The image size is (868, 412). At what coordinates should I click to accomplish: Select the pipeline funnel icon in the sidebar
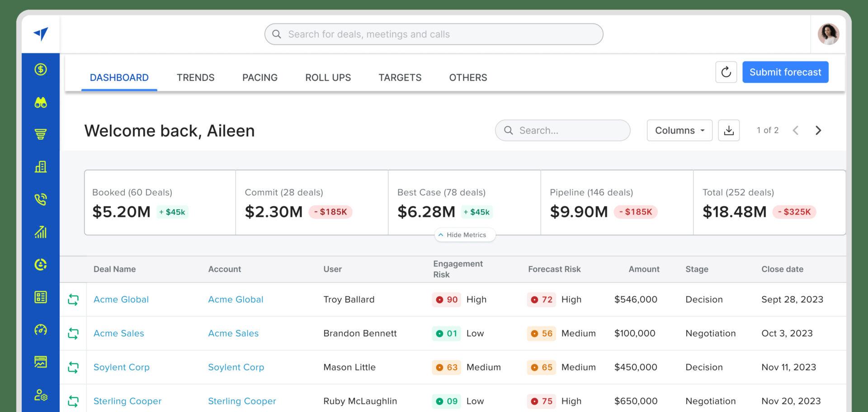tap(40, 134)
